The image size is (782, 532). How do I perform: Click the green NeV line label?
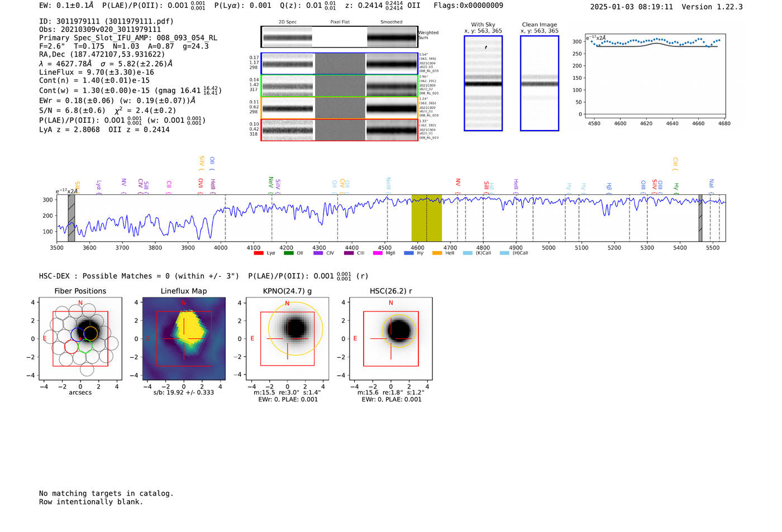pos(271,184)
